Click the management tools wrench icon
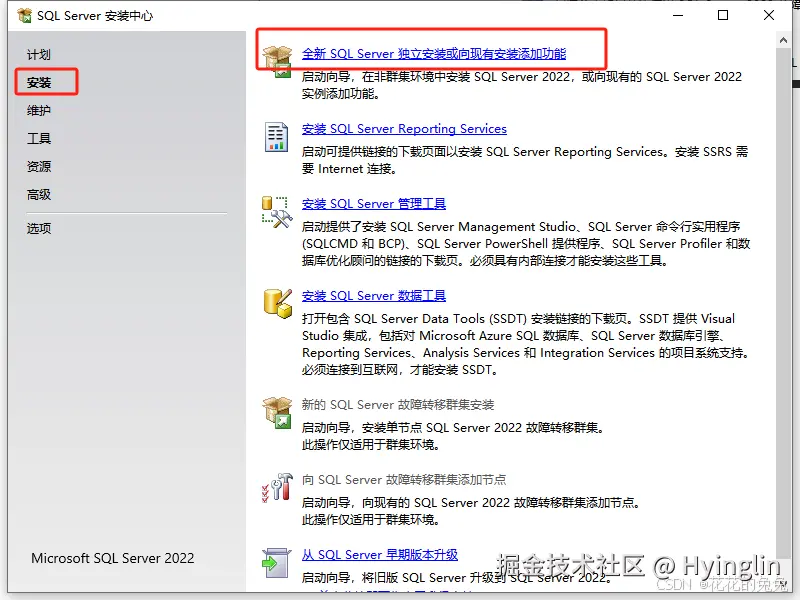The width and height of the screenshot is (800, 600). coord(277,212)
